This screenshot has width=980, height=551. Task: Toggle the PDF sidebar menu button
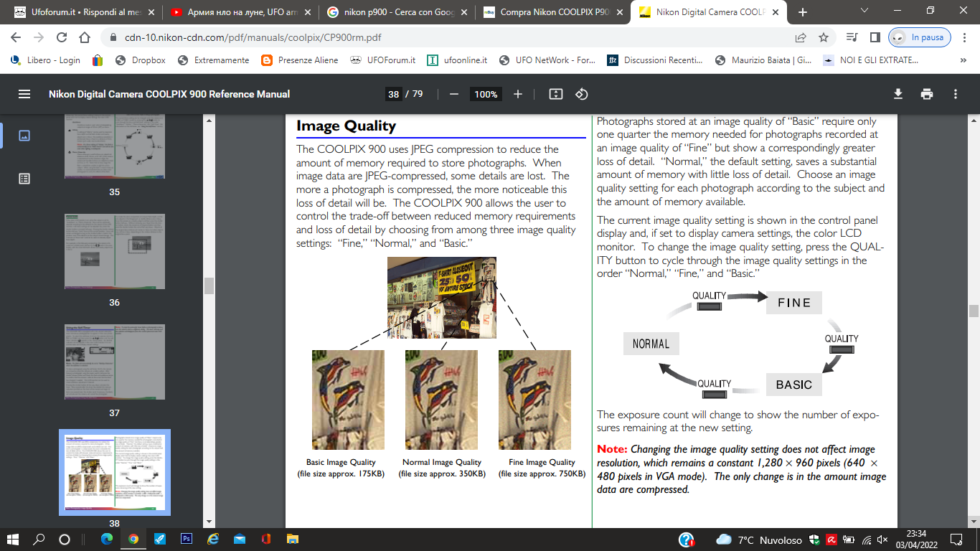(24, 94)
